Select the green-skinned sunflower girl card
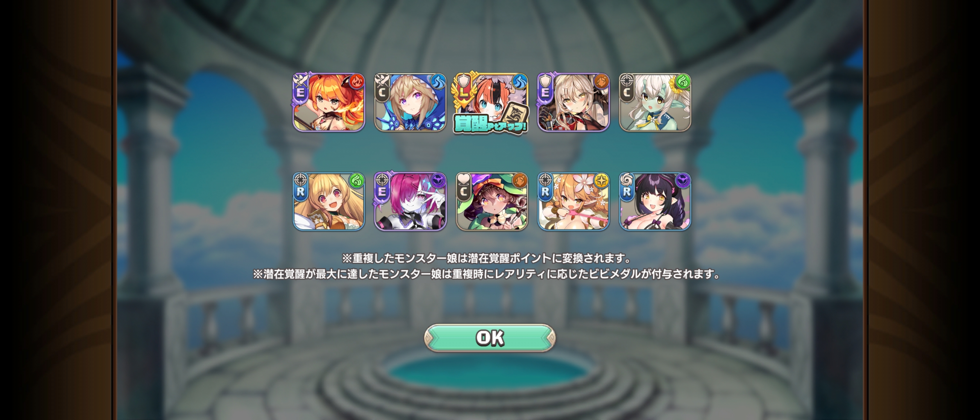The width and height of the screenshot is (980, 420). (655, 103)
